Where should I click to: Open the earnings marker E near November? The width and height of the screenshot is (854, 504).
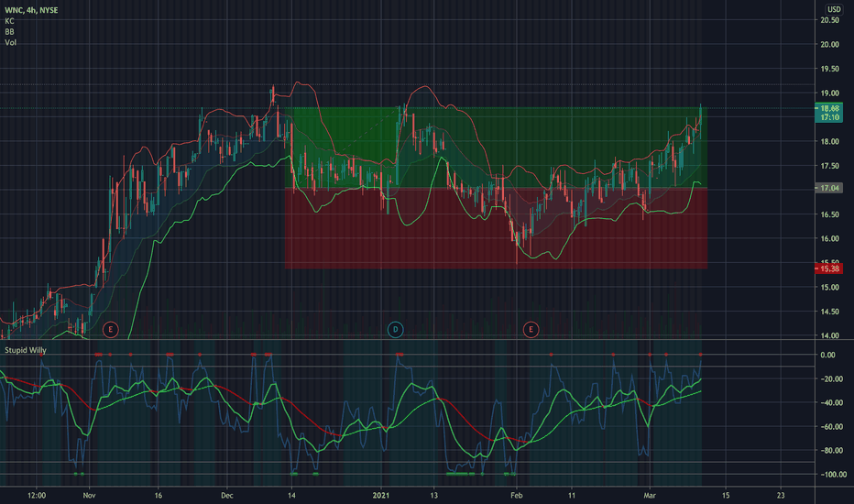(111, 329)
